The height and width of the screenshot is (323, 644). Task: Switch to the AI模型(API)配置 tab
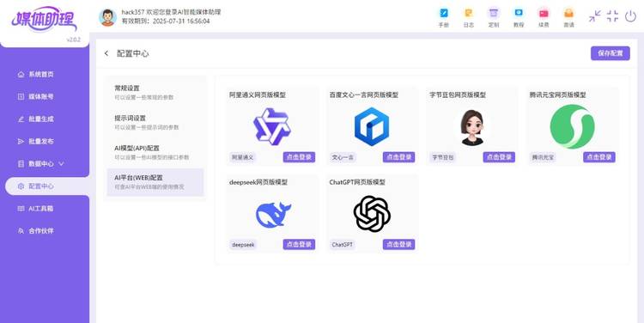155,152
